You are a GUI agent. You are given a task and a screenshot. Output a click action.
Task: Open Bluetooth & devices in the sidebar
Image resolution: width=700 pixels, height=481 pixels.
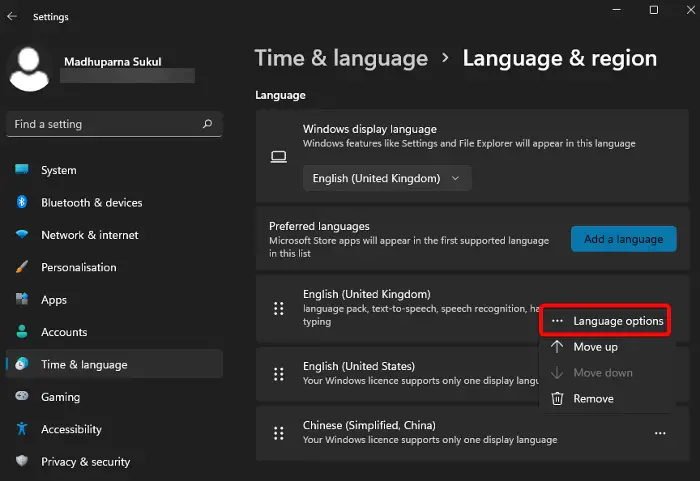[114, 202]
